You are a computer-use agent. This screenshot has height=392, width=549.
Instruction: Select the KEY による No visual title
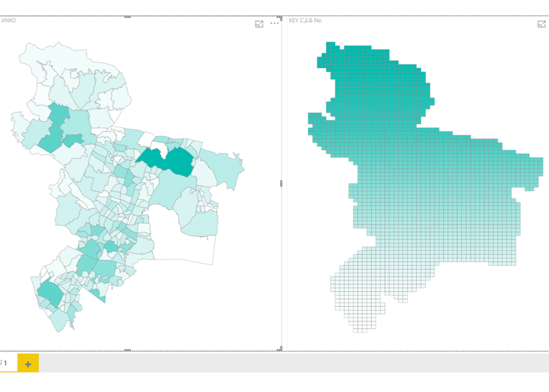tap(305, 21)
